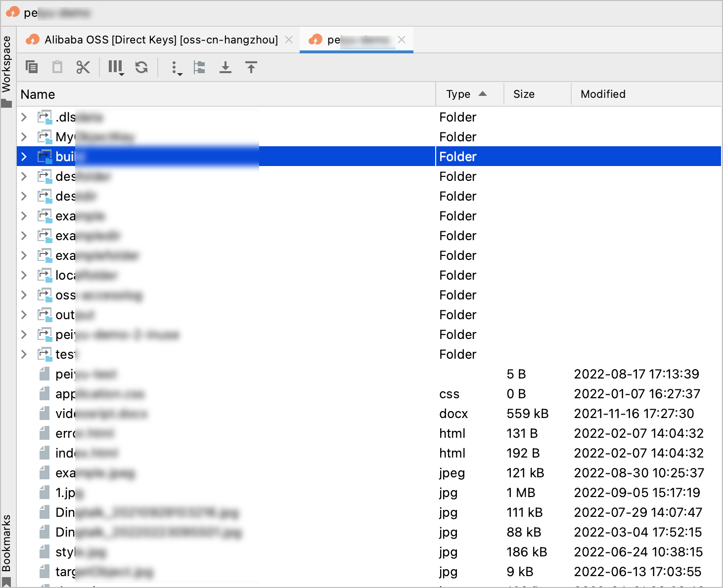The height and width of the screenshot is (588, 723).
Task: Click the Download icon
Action: coord(226,67)
